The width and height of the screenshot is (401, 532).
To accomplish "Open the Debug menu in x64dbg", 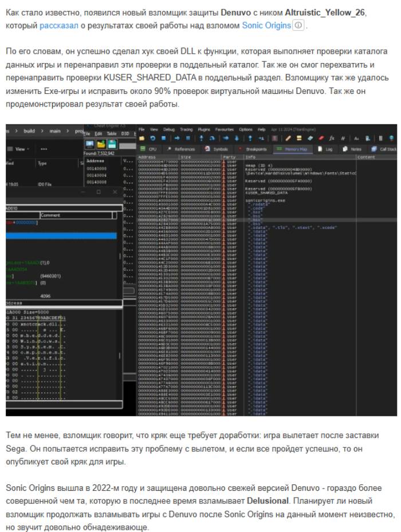I will tap(169, 129).
